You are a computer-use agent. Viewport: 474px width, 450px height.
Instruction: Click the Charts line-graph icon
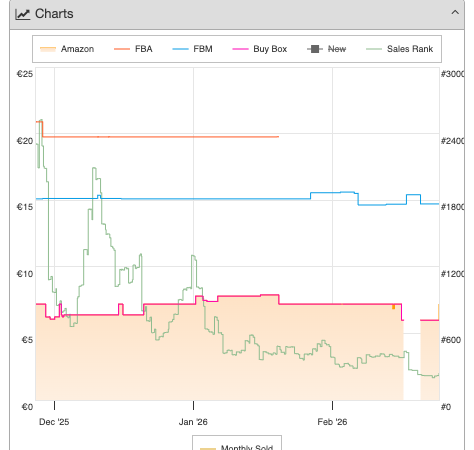pos(23,14)
